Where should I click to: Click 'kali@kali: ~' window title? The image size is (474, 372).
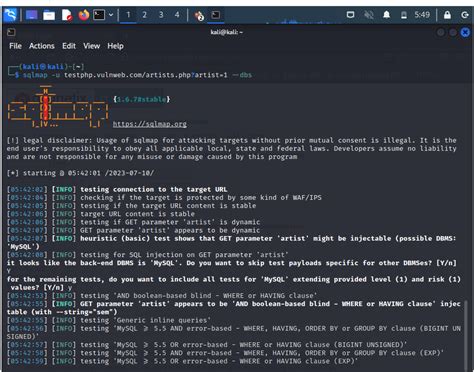click(x=227, y=32)
